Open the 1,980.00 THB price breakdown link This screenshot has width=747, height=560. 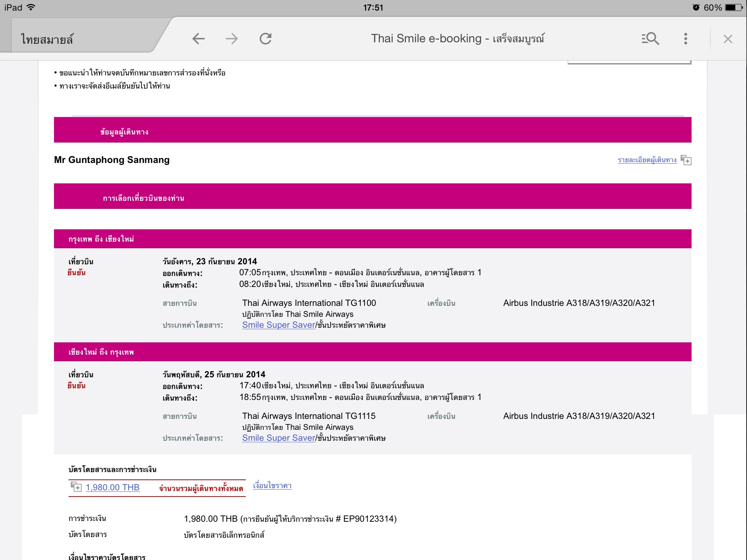coord(113,487)
